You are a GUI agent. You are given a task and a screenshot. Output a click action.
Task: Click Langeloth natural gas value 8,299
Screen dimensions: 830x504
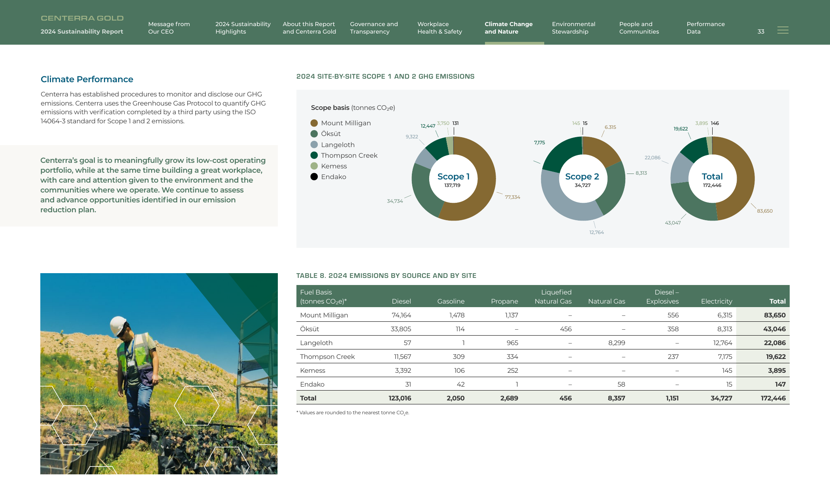(x=617, y=343)
